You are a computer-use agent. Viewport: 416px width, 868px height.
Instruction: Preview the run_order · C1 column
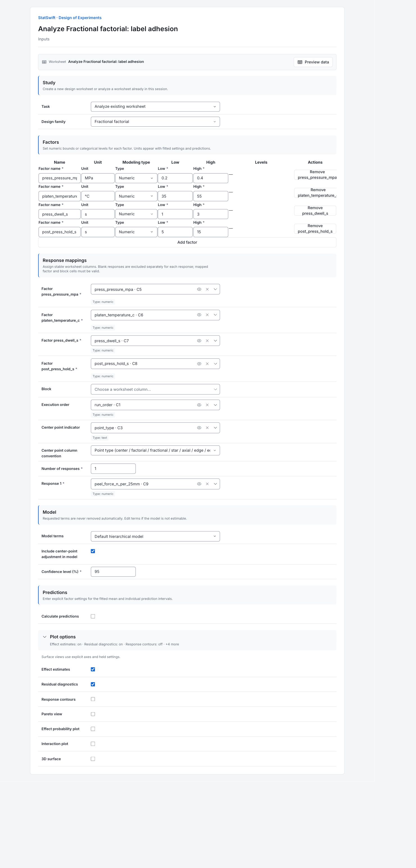[x=199, y=405]
